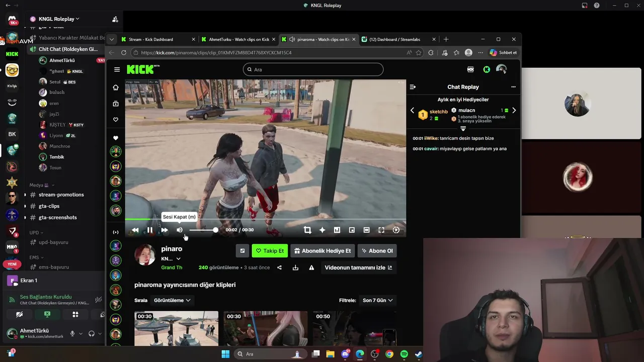This screenshot has height=362, width=644.
Task: Collapse the UPD category in Discord
Action: click(36, 233)
